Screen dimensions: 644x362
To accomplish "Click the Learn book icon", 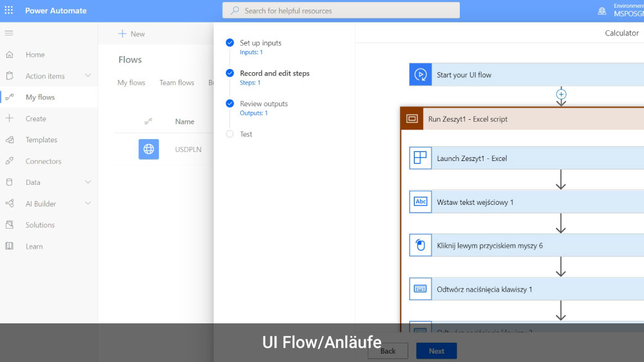I will click(10, 246).
